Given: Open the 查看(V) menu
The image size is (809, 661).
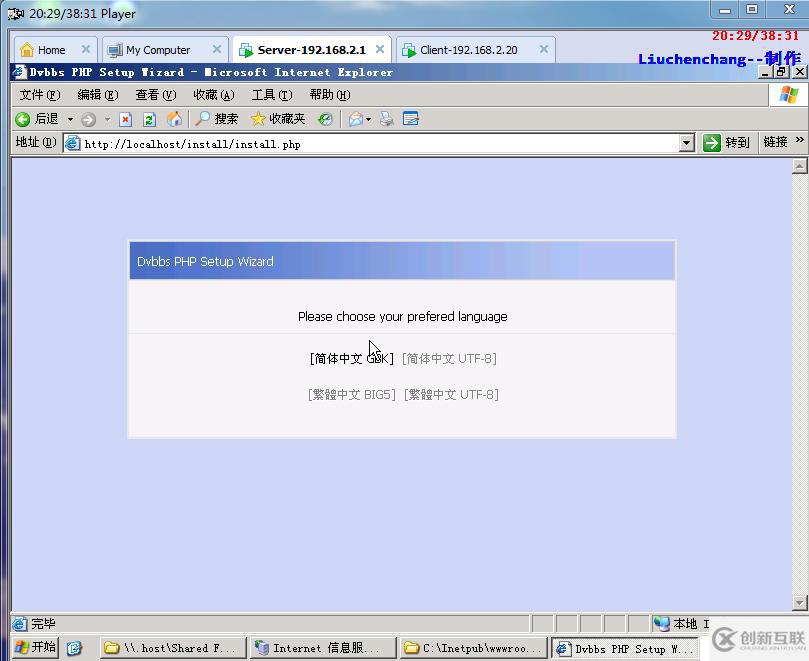Looking at the screenshot, I should (x=155, y=95).
